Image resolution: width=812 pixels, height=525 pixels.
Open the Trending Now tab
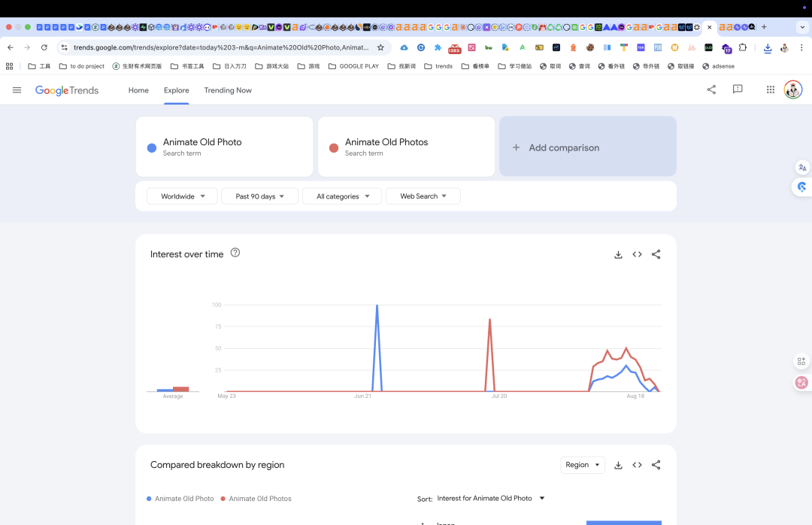click(228, 90)
